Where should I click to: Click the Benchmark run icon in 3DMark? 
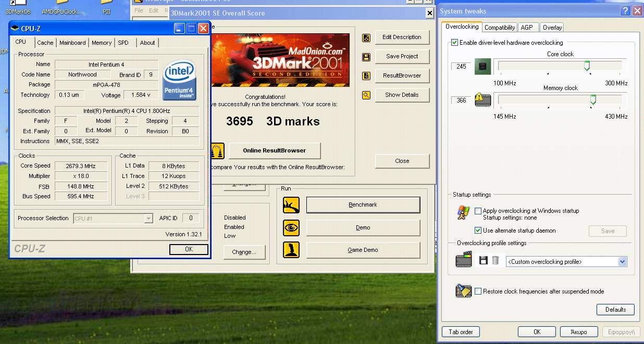click(291, 205)
